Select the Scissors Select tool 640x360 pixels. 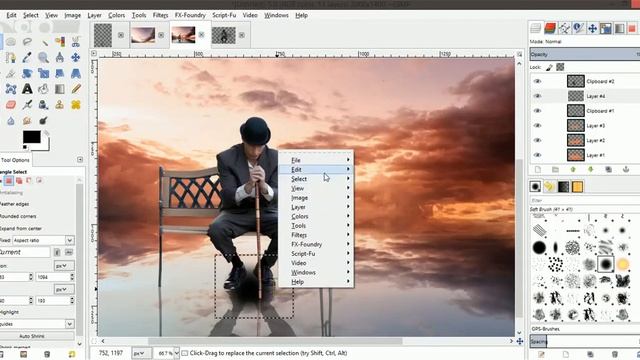76,42
